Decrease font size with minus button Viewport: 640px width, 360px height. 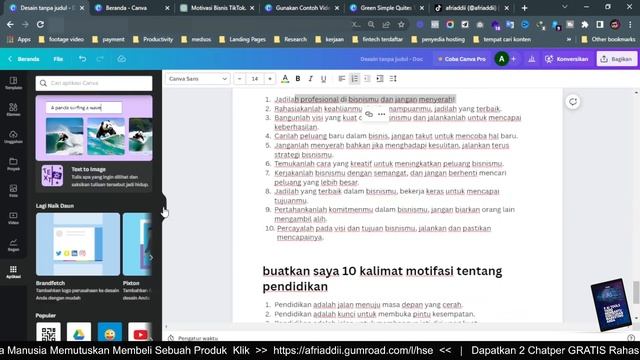coord(240,78)
